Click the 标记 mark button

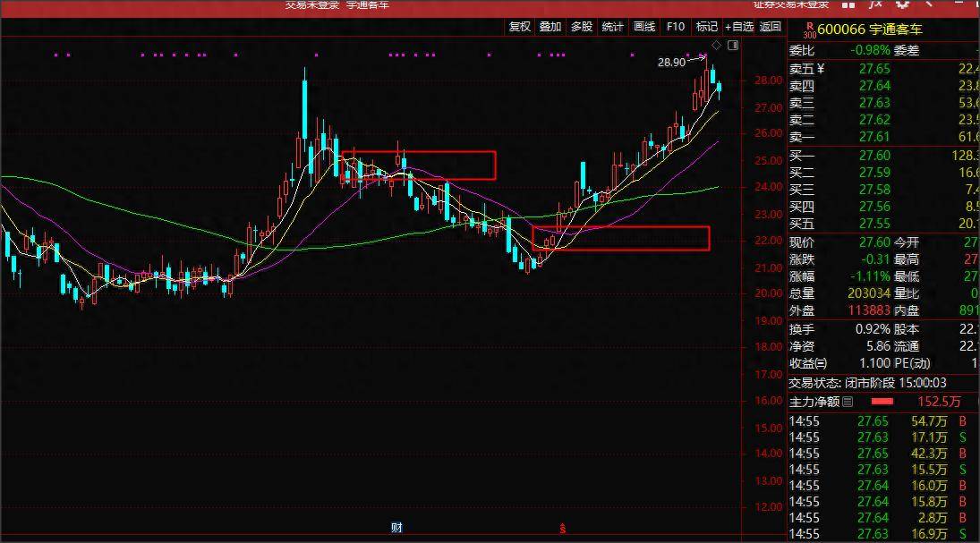pos(707,27)
